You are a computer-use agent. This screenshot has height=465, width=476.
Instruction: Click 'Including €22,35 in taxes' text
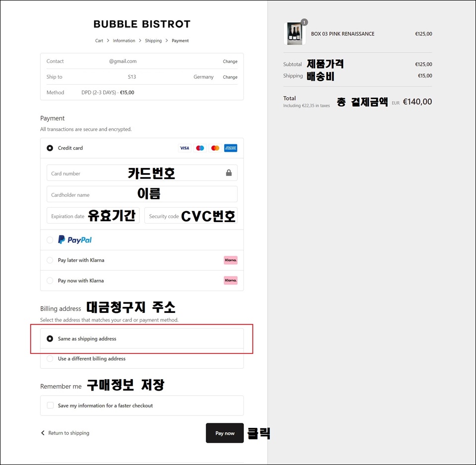[306, 106]
